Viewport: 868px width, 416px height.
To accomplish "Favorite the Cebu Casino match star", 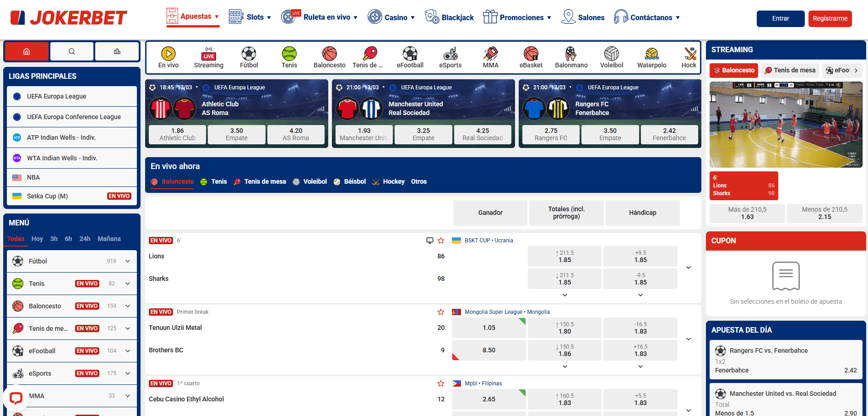I will click(x=441, y=383).
